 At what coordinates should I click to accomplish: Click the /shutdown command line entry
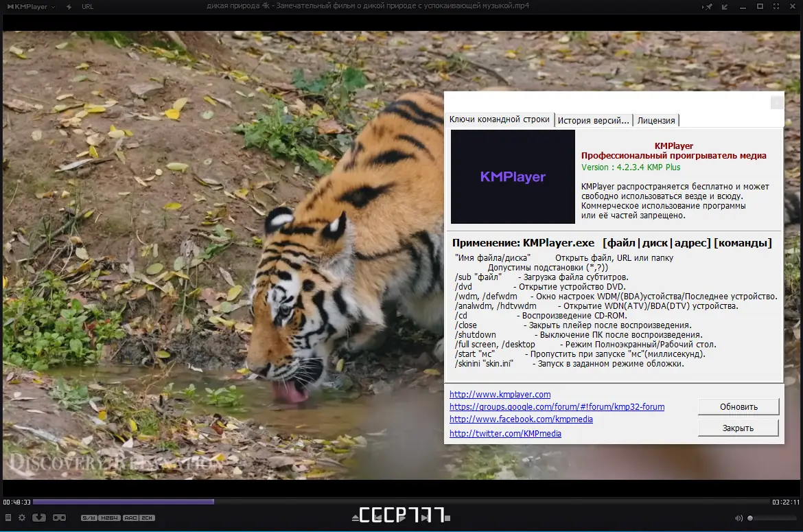click(x=578, y=335)
